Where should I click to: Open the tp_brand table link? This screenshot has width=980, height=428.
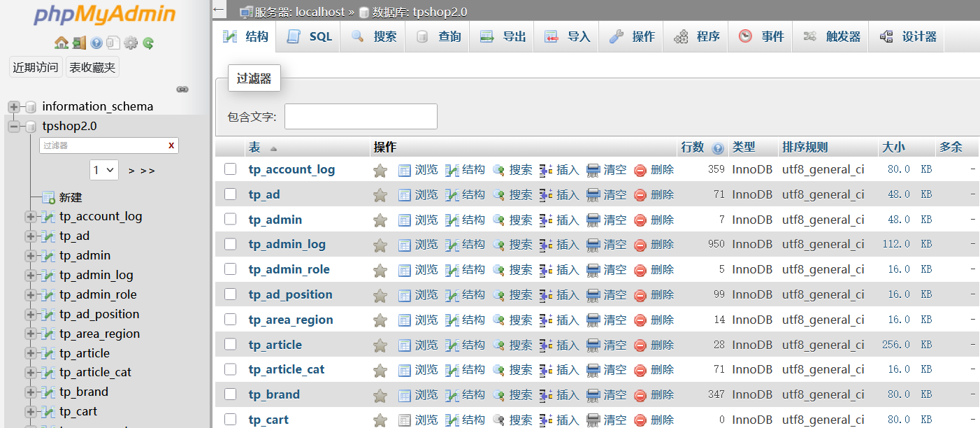(x=274, y=394)
